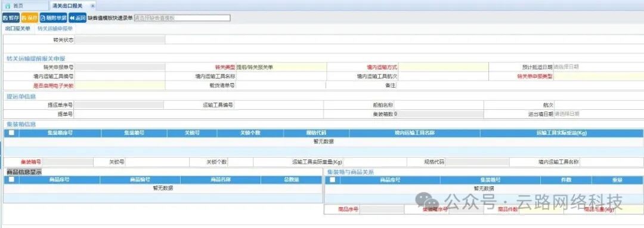Toggle select-all checkbox in 集装箱信息 table
Image resolution: width=644 pixels, height=228 pixels.
[x=11, y=133]
